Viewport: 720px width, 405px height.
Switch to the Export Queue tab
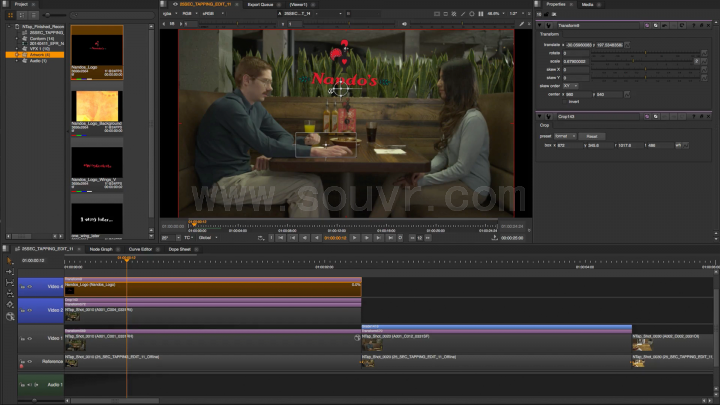pyautogui.click(x=260, y=5)
